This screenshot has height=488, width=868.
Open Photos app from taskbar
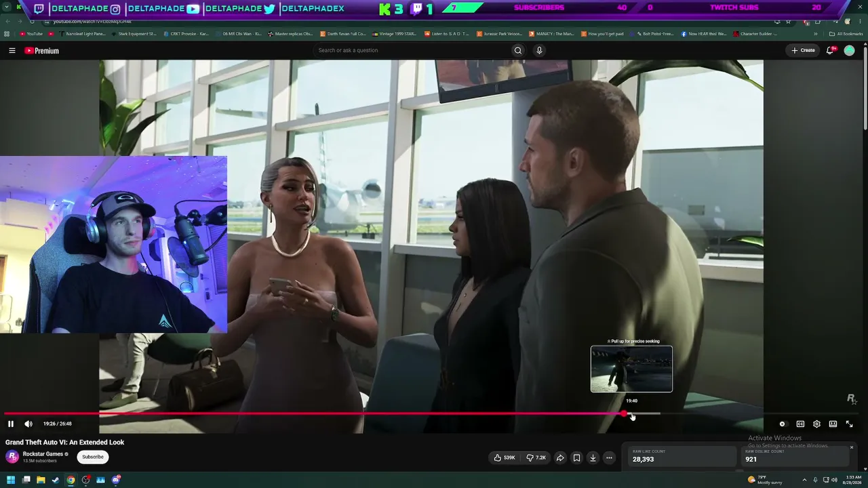coord(101,480)
